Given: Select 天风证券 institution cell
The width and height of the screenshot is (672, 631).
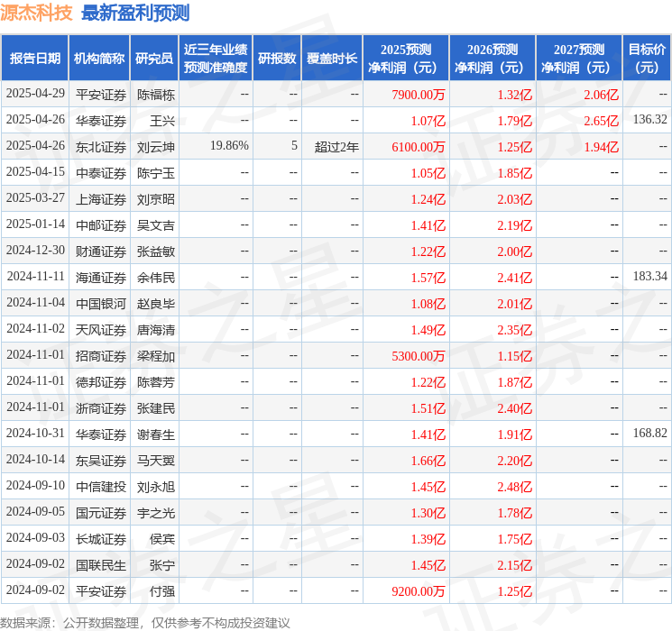Looking at the screenshot, I should (99, 329).
